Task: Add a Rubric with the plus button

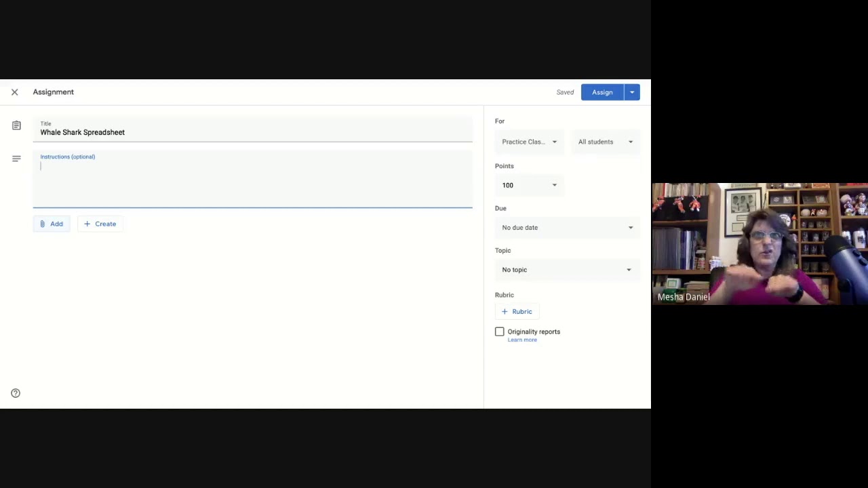Action: coord(517,312)
